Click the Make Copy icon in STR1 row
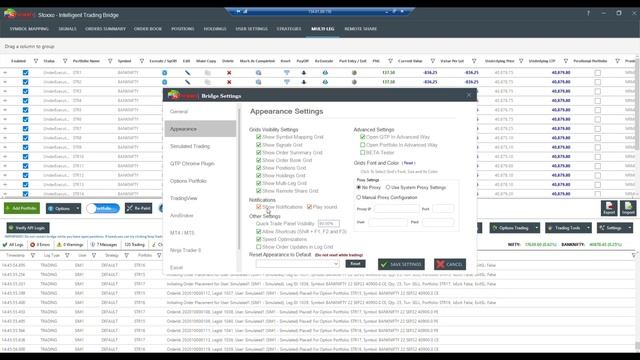640x360 pixels. [x=207, y=73]
